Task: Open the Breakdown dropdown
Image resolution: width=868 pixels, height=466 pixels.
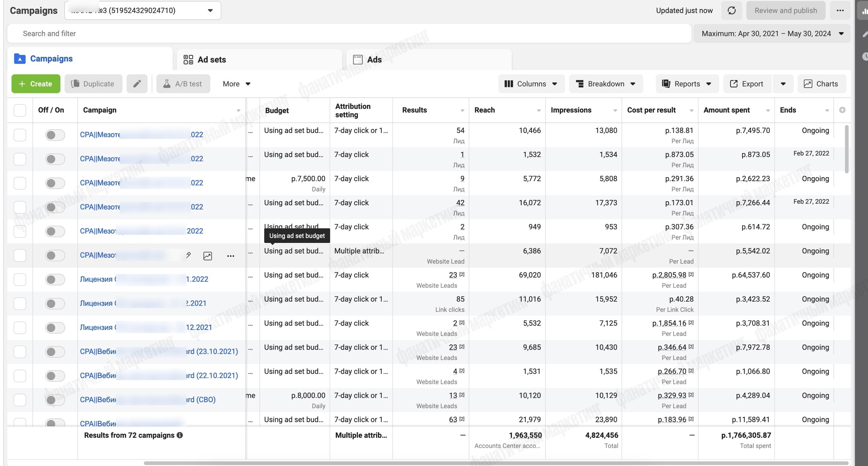Action: coord(606,84)
